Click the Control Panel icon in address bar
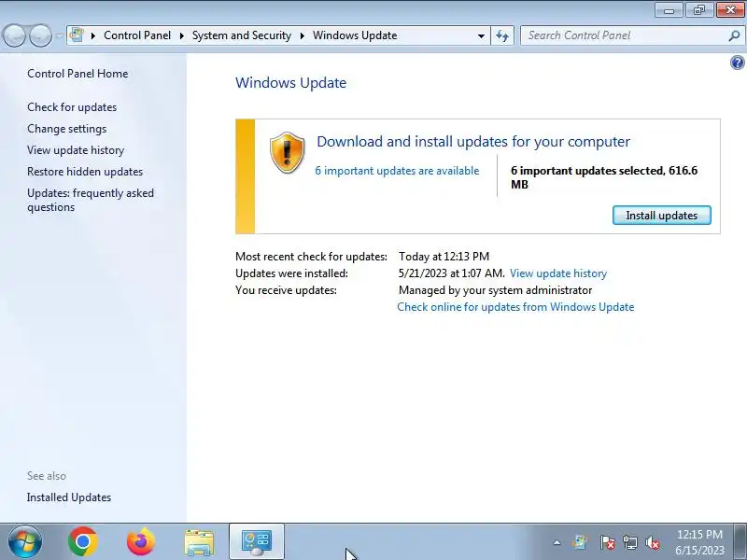This screenshot has height=560, width=747. 77,35
